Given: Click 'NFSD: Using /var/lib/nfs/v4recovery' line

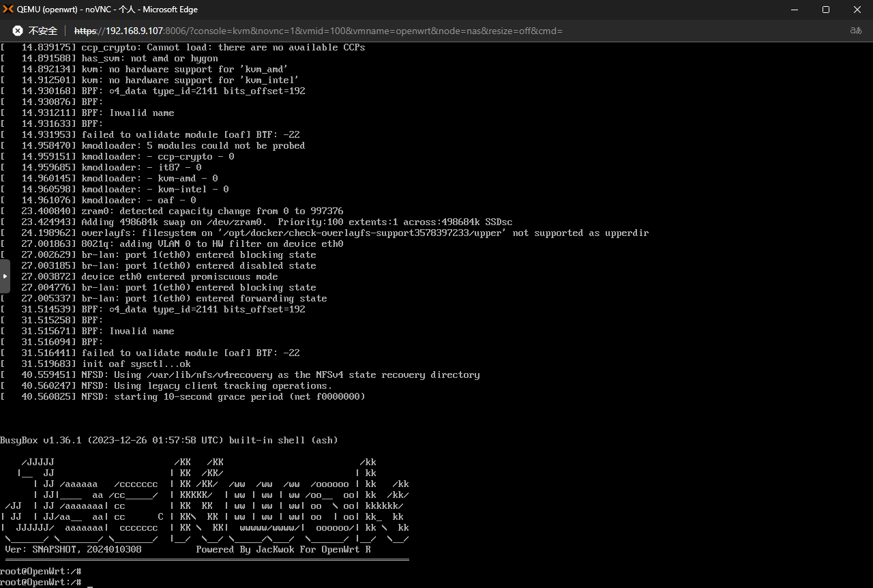Looking at the screenshot, I should coord(240,375).
